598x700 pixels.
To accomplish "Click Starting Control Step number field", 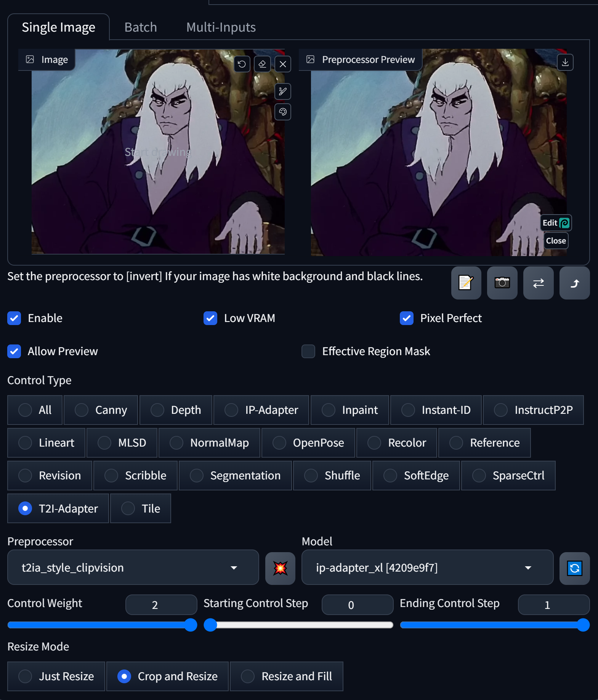I will (358, 605).
